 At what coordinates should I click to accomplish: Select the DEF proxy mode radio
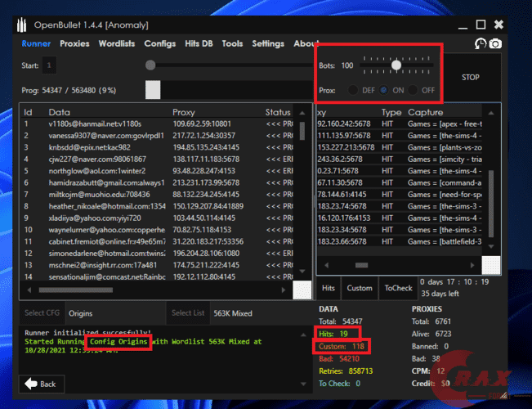pyautogui.click(x=353, y=90)
